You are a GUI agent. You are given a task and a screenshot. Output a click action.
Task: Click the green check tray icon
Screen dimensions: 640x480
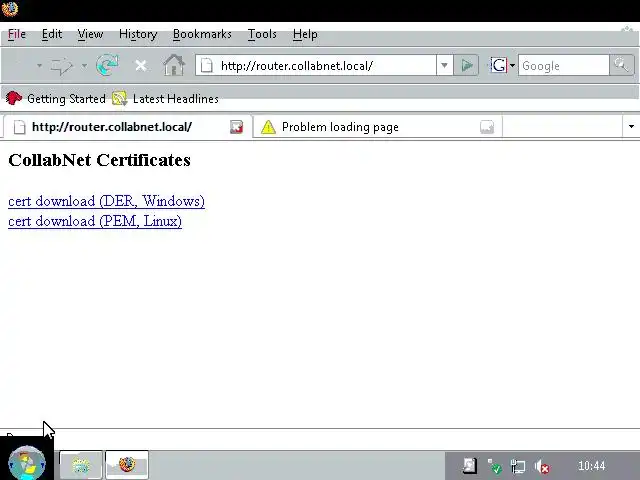[494, 466]
